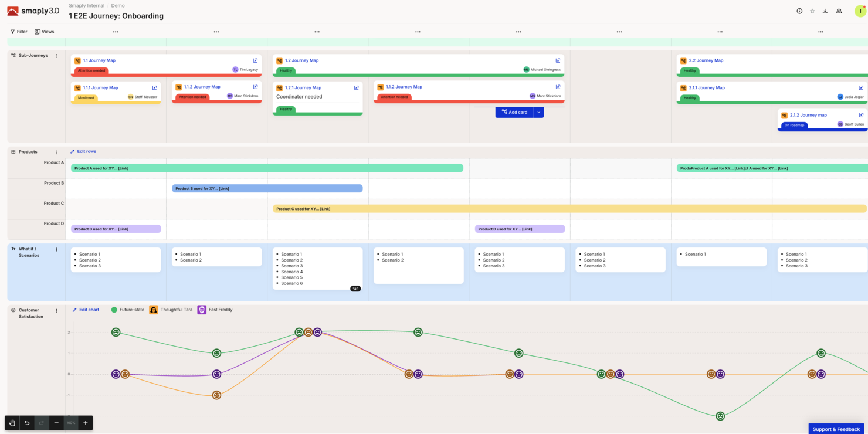Zoom out using the minus icon

tap(56, 422)
